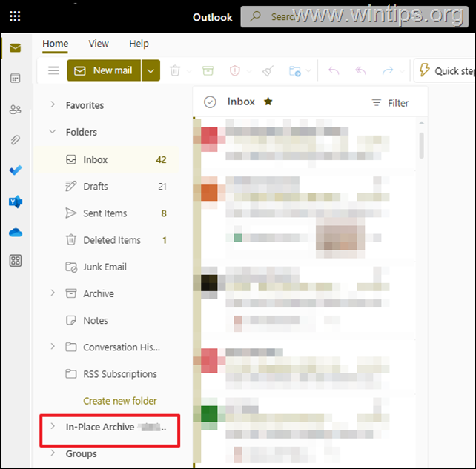The image size is (476, 469).
Task: Open the Report options dropdown arrow
Action: pyautogui.click(x=249, y=71)
